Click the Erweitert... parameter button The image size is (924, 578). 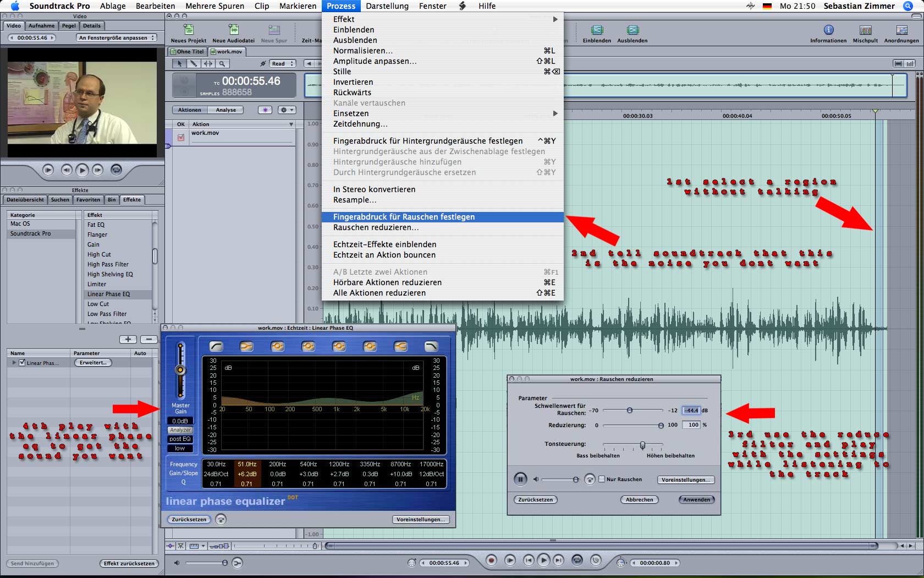(x=93, y=363)
